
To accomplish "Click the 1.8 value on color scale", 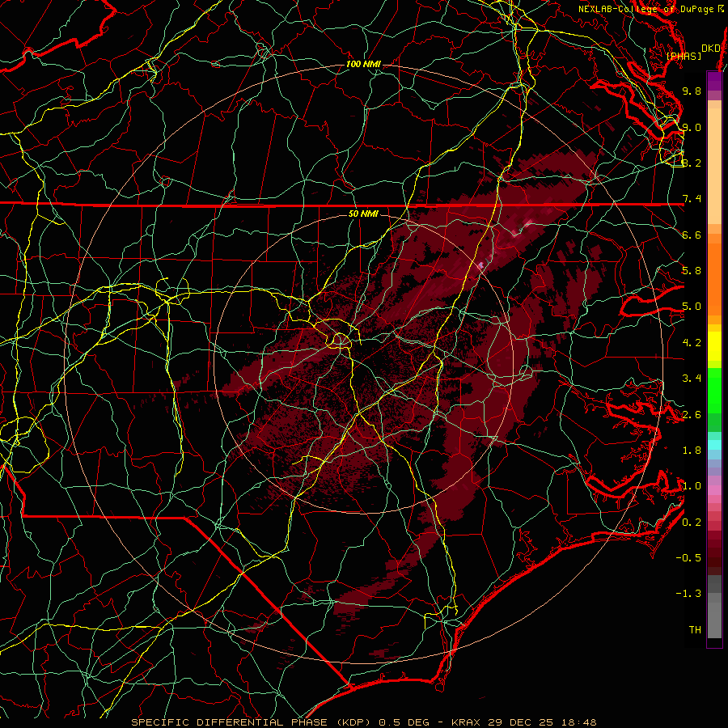I will click(x=692, y=451).
